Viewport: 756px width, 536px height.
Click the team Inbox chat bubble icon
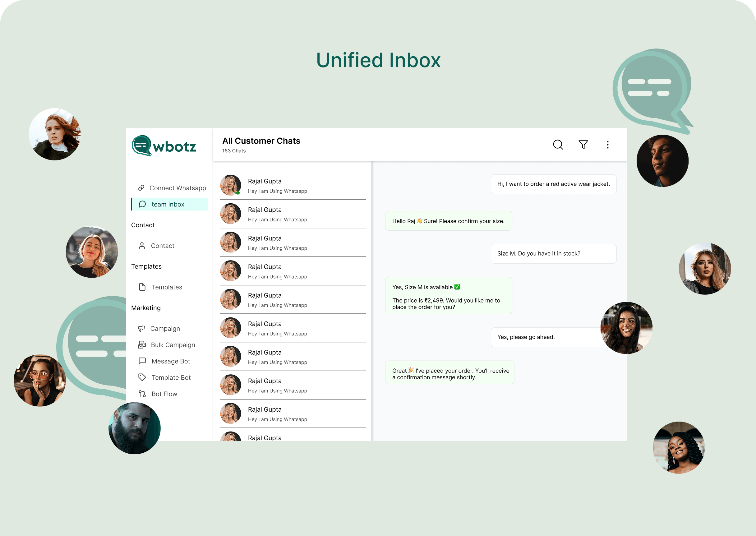pyautogui.click(x=142, y=204)
